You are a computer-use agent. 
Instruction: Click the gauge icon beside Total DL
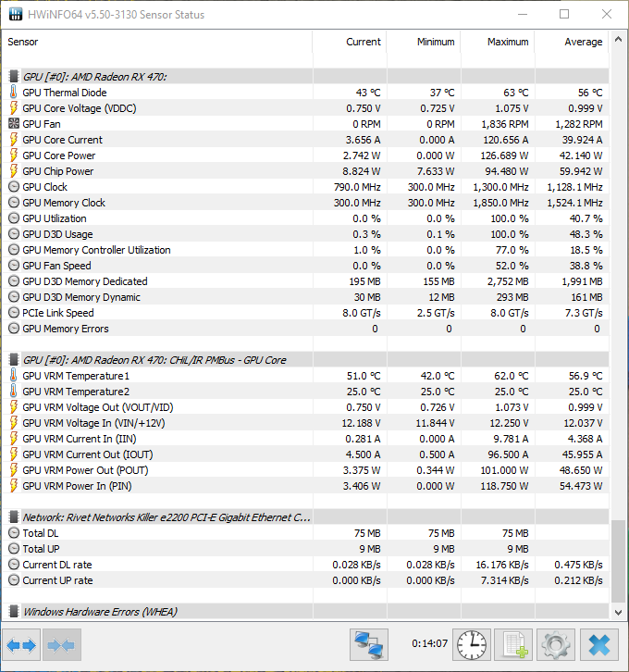14,533
